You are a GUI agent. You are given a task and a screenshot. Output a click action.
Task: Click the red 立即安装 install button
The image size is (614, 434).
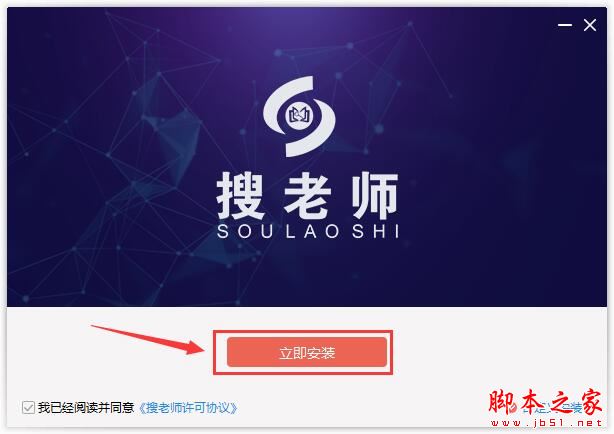[x=307, y=352]
